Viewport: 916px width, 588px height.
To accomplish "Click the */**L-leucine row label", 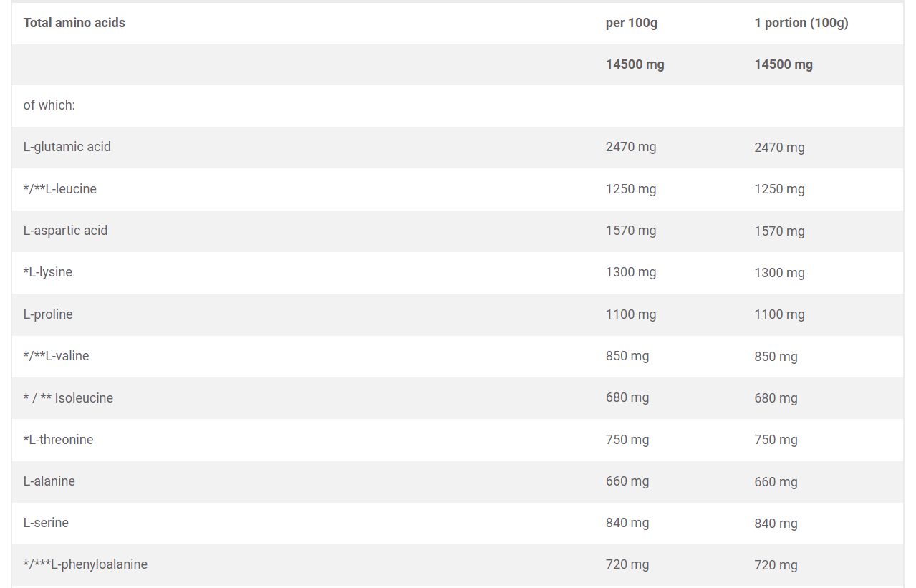I will click(x=59, y=189).
